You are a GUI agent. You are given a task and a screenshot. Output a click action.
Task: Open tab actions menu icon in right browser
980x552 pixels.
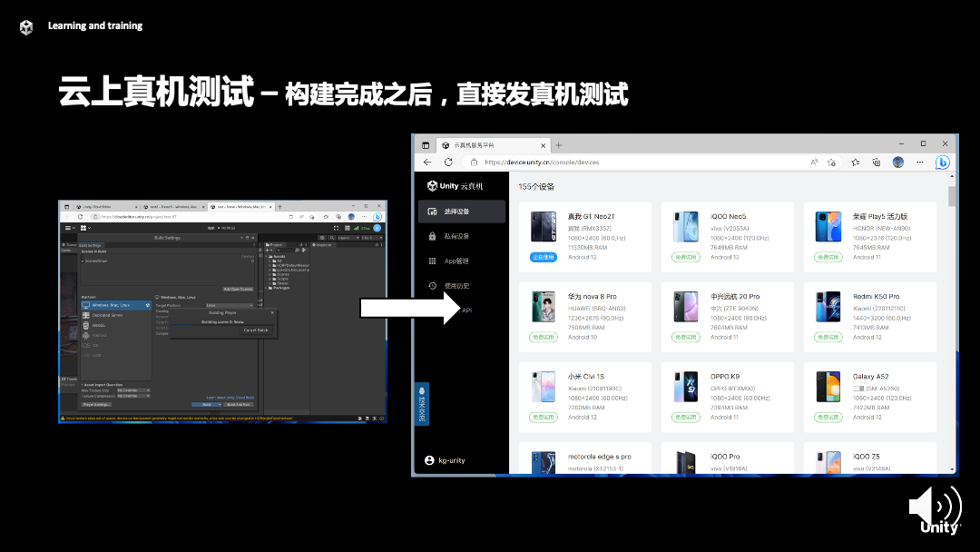pyautogui.click(x=426, y=145)
